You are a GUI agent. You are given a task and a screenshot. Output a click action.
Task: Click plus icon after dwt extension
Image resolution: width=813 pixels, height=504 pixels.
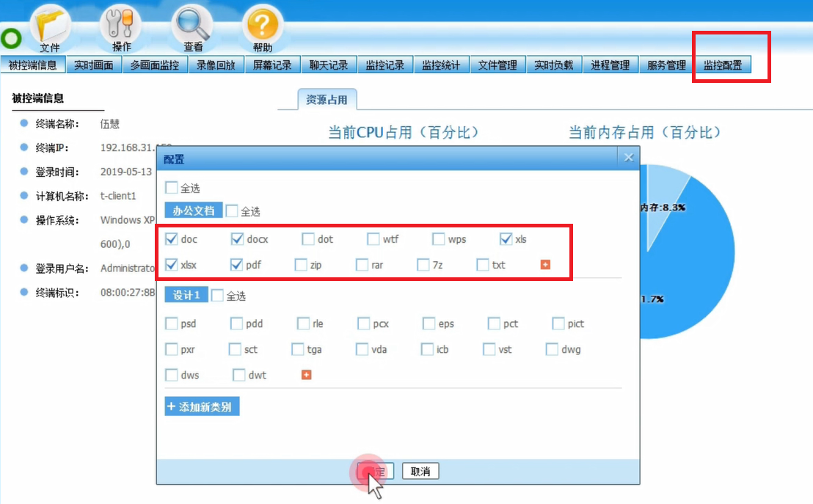[x=307, y=375]
